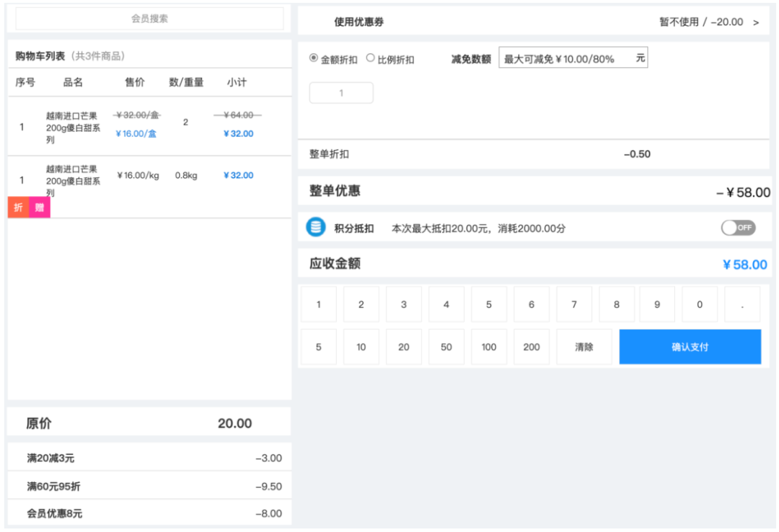
Task: Expand the 暂不使用 coupon chevron
Action: (756, 22)
